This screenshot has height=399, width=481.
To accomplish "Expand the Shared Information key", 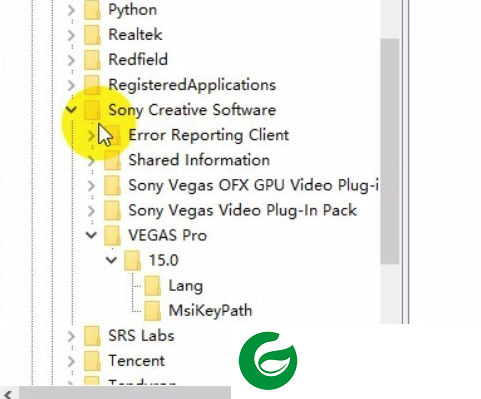I will [x=91, y=160].
